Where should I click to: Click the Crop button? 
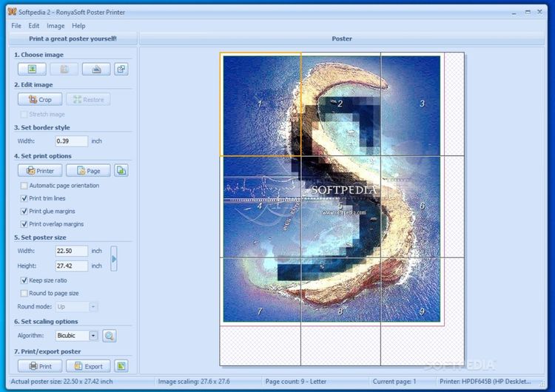[40, 99]
